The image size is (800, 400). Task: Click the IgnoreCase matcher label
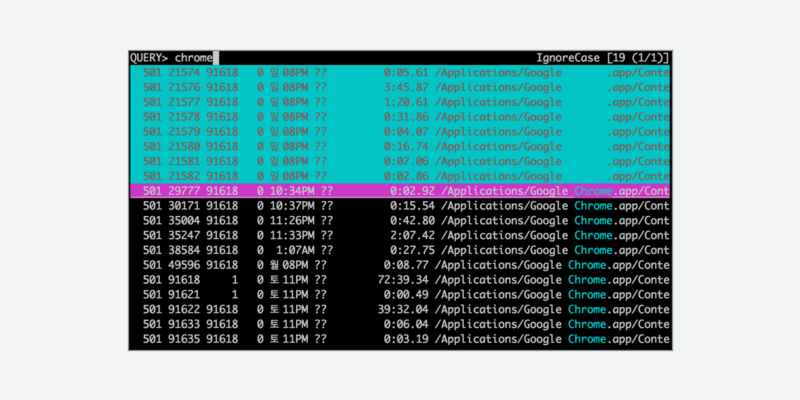pos(568,58)
